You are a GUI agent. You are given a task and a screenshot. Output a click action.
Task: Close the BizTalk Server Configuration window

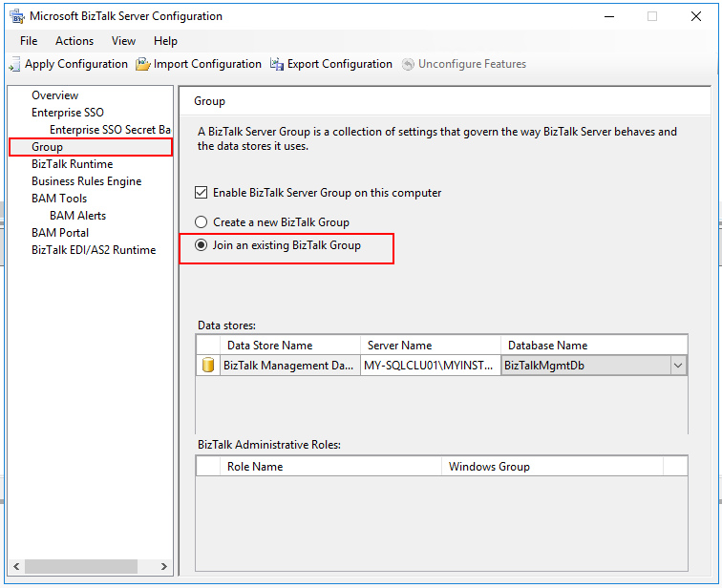(x=696, y=16)
